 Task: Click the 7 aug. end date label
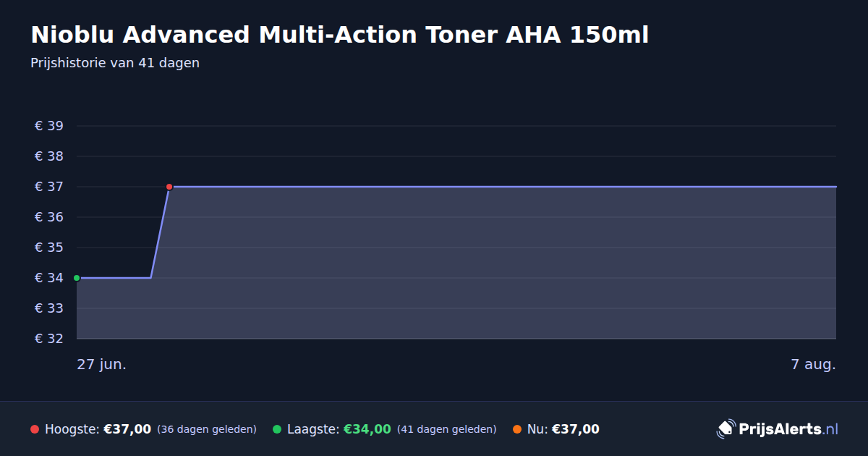tap(813, 364)
